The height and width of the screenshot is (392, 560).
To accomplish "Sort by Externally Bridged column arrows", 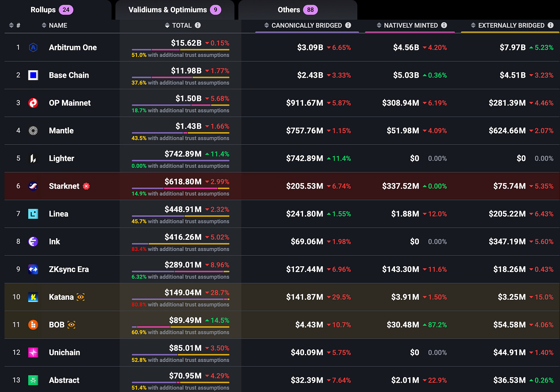I will click(x=473, y=25).
